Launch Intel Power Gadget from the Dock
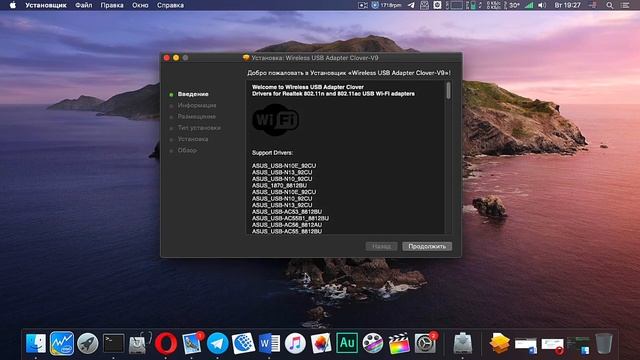Image resolution: width=640 pixels, height=360 pixels. tap(62, 343)
